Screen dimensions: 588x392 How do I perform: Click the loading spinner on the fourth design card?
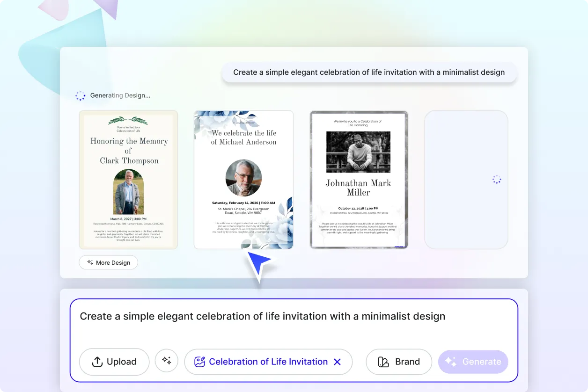pos(496,179)
